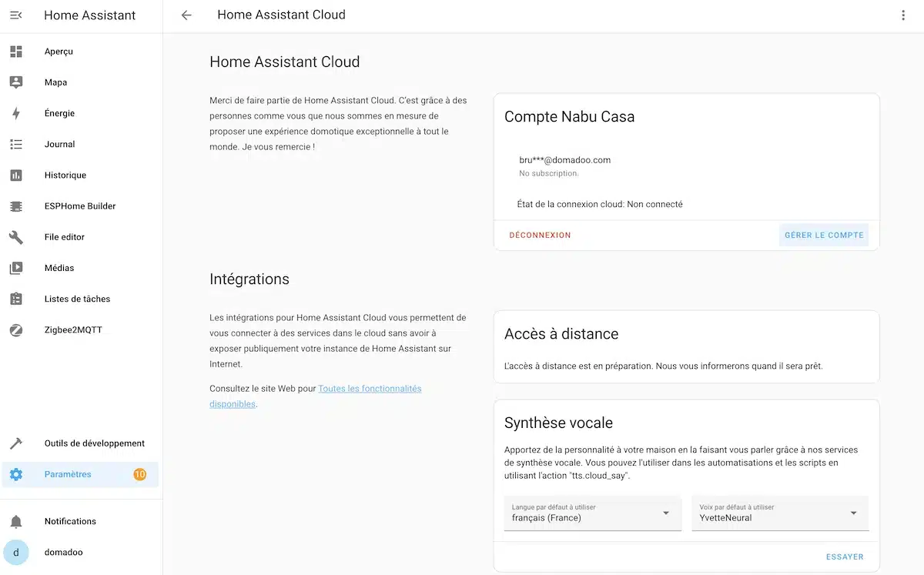Open the three-dot overflow menu
This screenshot has height=575, width=924.
tap(903, 15)
